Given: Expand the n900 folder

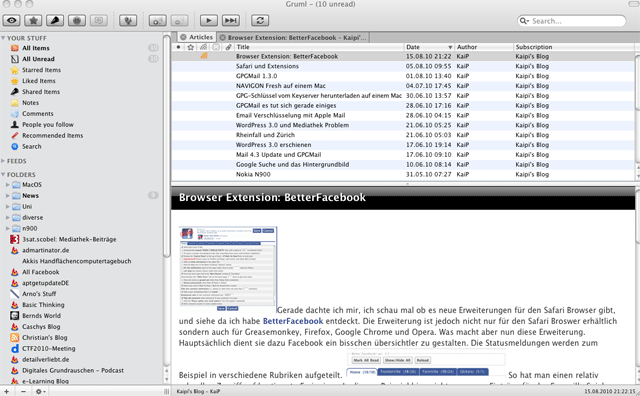Looking at the screenshot, I should pyautogui.click(x=7, y=229).
